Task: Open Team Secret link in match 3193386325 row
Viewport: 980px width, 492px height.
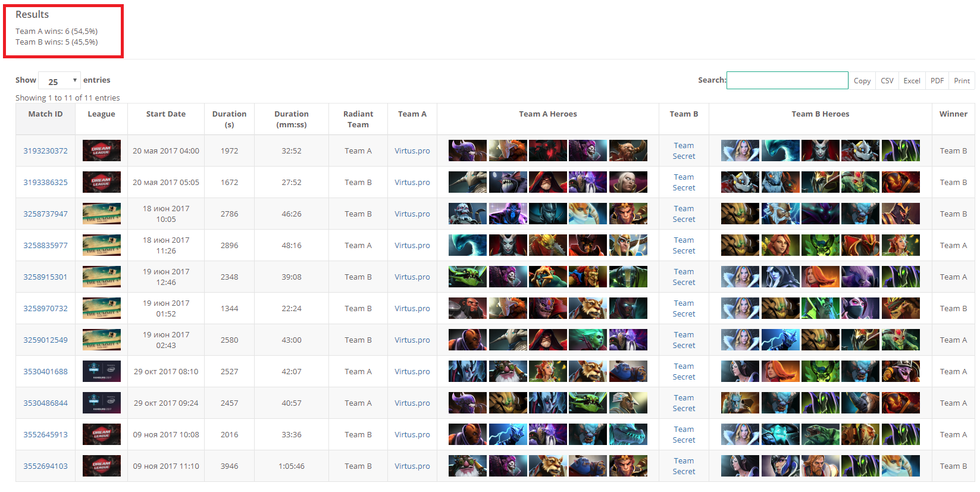Action: click(684, 182)
